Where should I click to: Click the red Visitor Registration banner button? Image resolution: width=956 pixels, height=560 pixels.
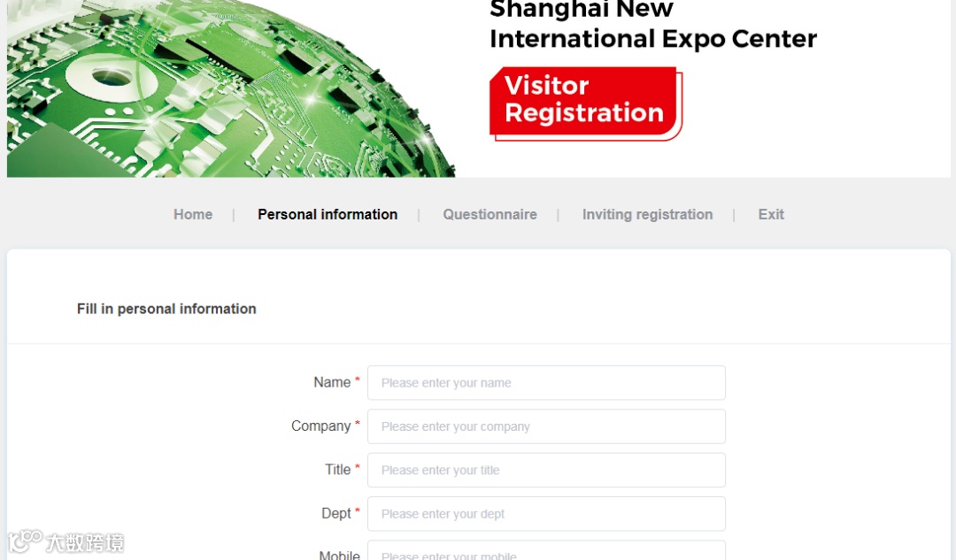point(585,103)
